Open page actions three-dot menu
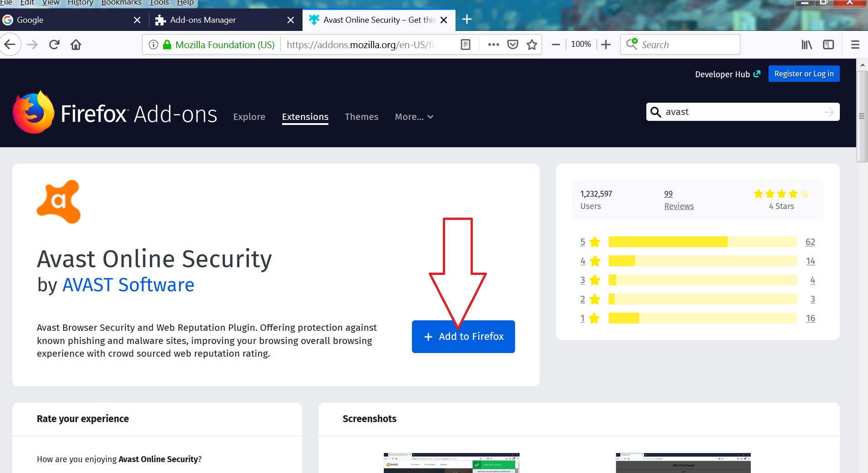Image resolution: width=868 pixels, height=473 pixels. pos(493,45)
